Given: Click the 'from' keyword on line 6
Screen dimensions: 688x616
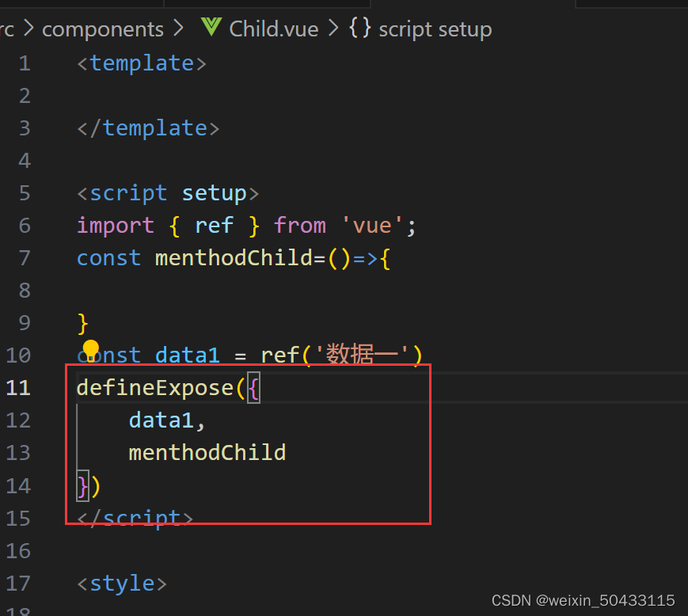Looking at the screenshot, I should coord(300,226).
